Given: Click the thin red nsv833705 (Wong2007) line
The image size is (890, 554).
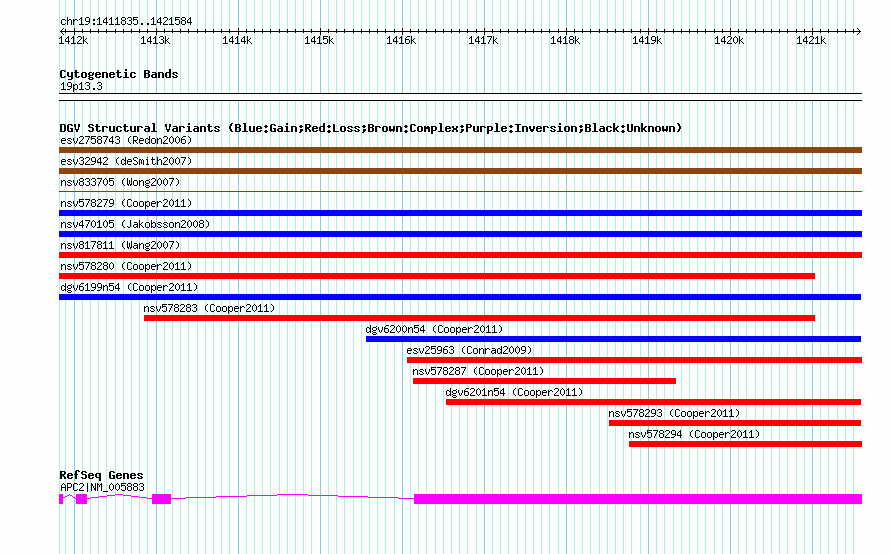Looking at the screenshot, I should pos(460,192).
